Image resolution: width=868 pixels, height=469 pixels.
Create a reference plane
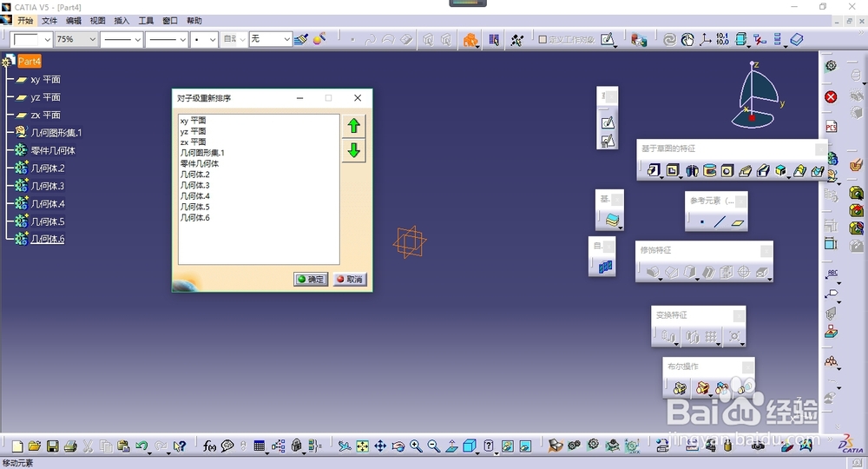pos(737,222)
